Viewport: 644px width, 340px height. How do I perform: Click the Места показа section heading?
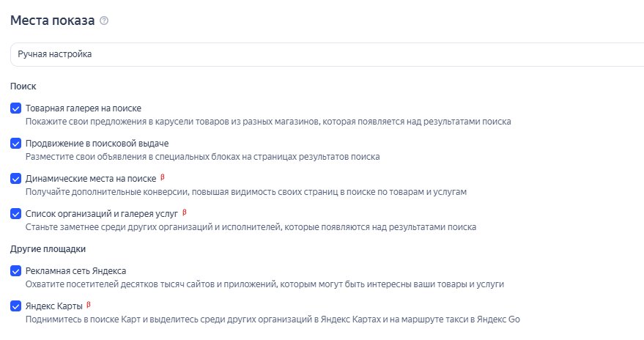tap(52, 21)
